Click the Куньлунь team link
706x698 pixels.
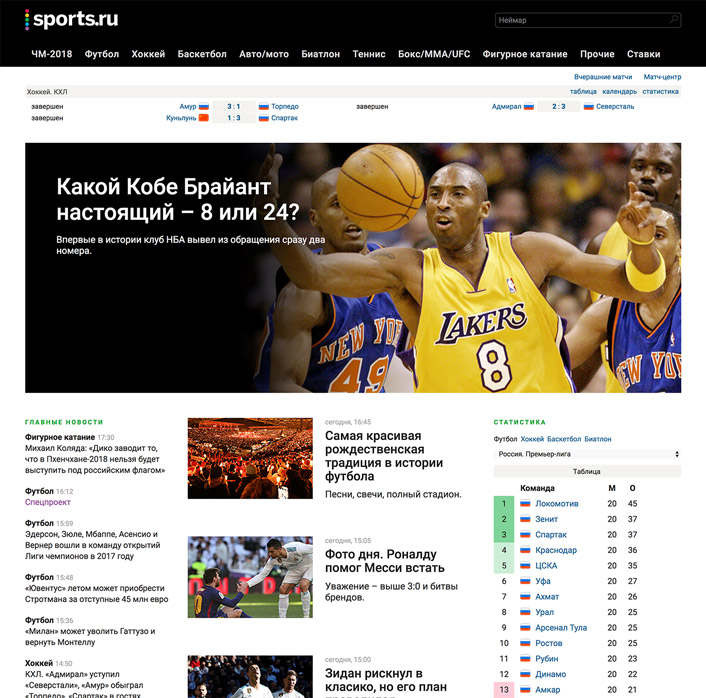point(181,118)
